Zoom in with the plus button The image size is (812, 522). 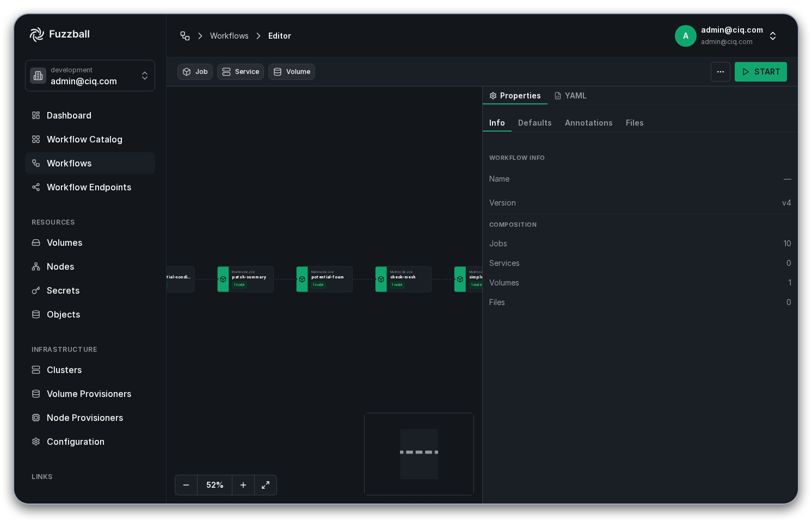[x=243, y=485]
